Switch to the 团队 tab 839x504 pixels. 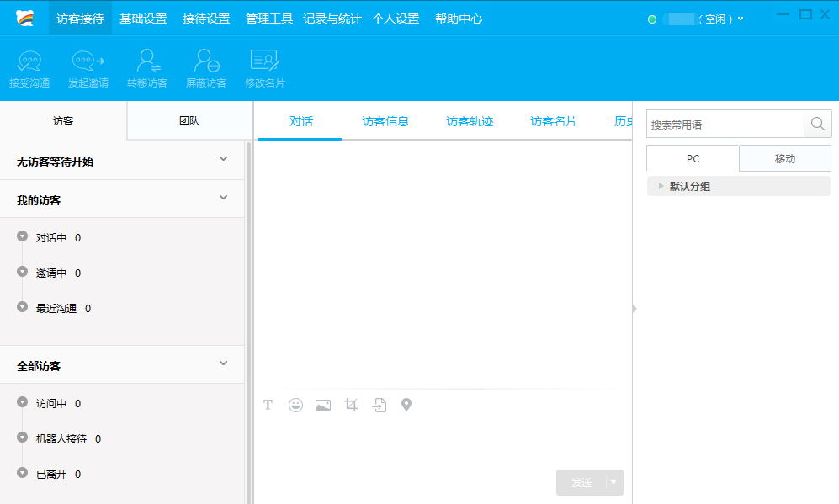tap(189, 120)
